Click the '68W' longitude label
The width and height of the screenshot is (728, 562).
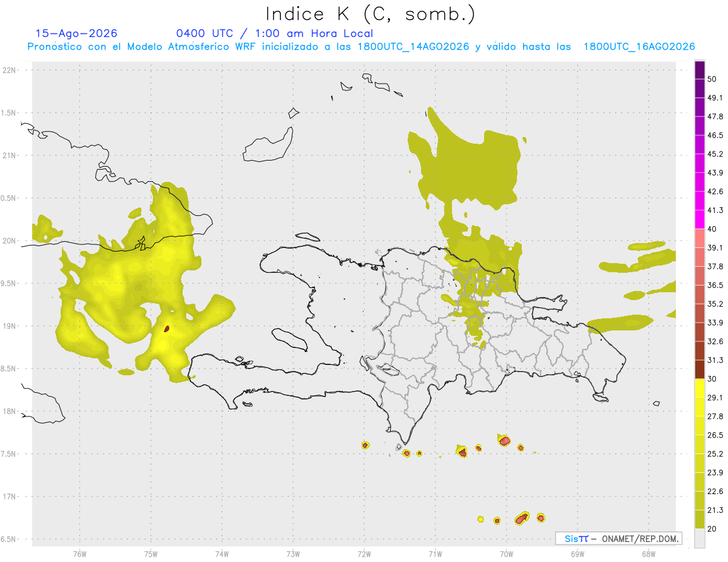pos(649,554)
